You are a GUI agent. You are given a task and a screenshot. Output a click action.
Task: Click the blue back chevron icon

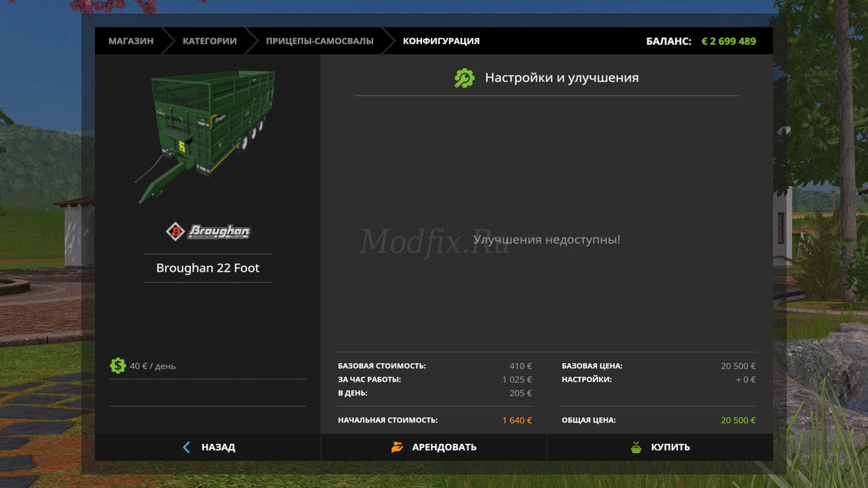(x=186, y=447)
